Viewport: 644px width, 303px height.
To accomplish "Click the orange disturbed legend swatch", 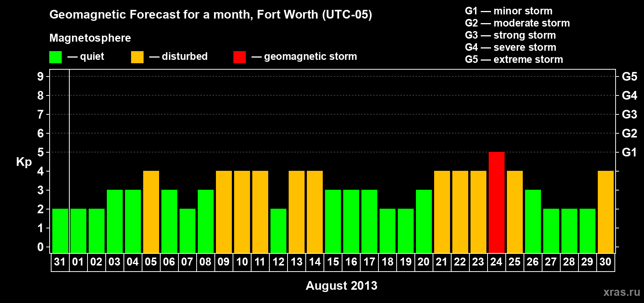I will (137, 57).
